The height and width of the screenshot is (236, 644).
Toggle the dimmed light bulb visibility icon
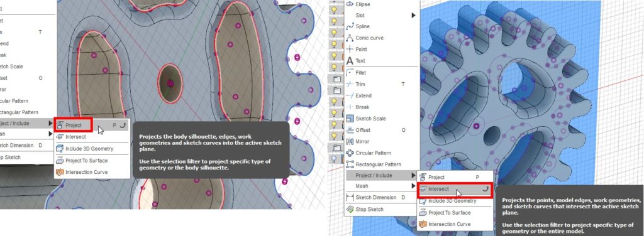(334, 159)
